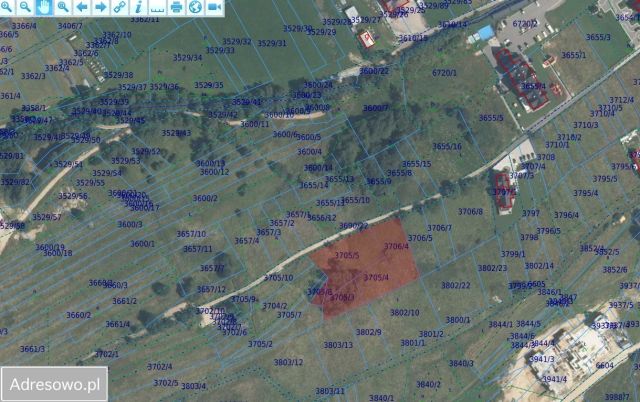The width and height of the screenshot is (640, 402).
Task: Click parcel label 3655/5
Action: pyautogui.click(x=491, y=118)
